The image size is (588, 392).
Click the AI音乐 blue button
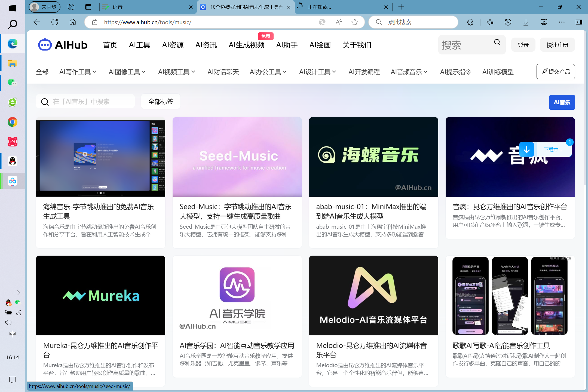coord(562,102)
